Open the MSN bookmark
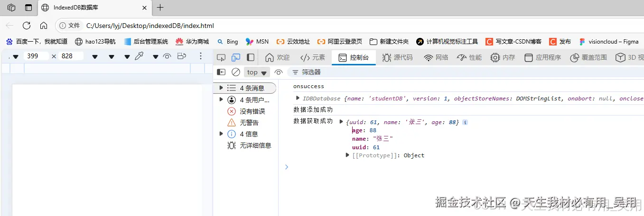The image size is (644, 216). coord(257,42)
